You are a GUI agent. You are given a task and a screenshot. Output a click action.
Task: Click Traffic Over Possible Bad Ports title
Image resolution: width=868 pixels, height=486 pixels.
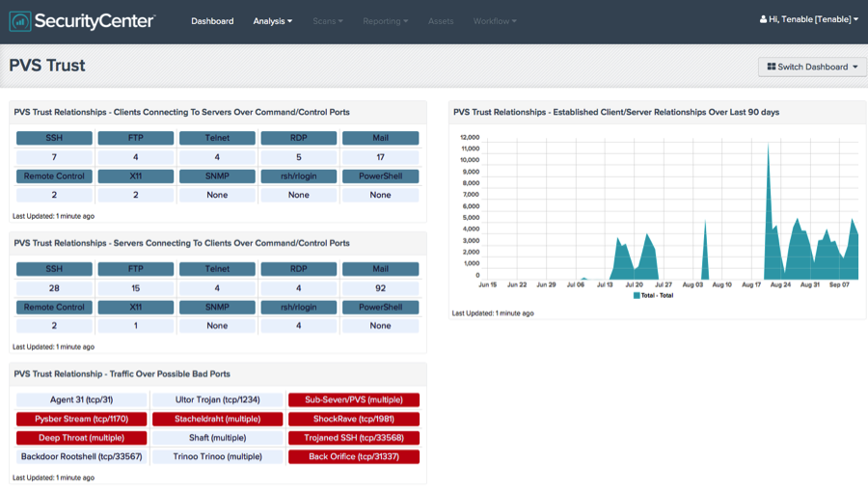click(122, 374)
